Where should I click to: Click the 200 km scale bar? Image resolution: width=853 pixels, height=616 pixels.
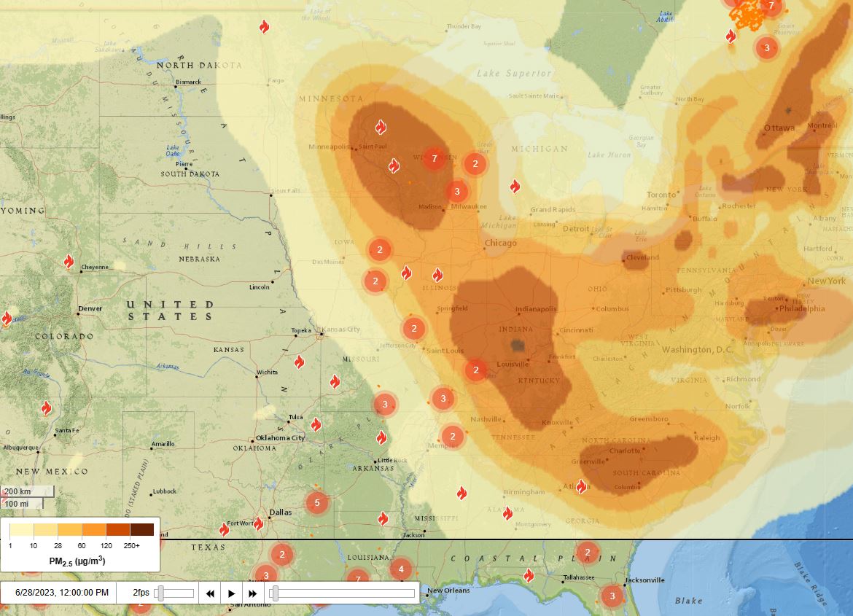(x=27, y=491)
